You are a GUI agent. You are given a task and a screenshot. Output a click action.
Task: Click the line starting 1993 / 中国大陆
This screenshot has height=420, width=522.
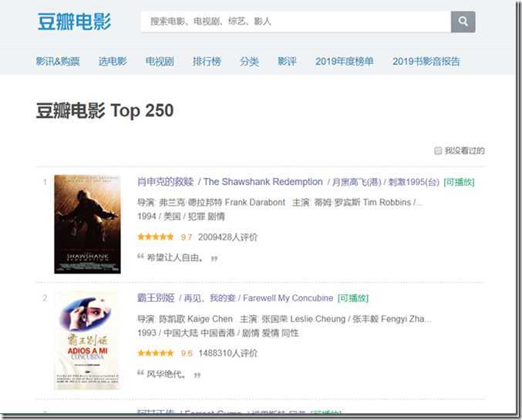218,333
